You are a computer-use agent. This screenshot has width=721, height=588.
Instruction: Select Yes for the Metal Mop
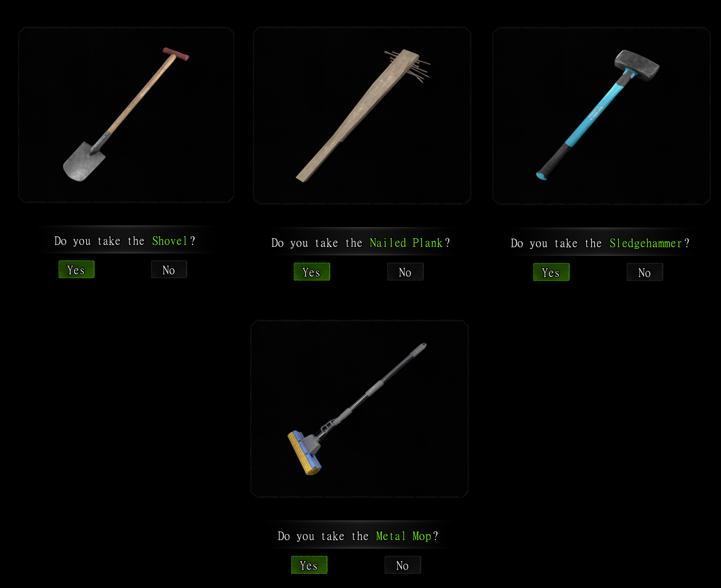pyautogui.click(x=309, y=565)
